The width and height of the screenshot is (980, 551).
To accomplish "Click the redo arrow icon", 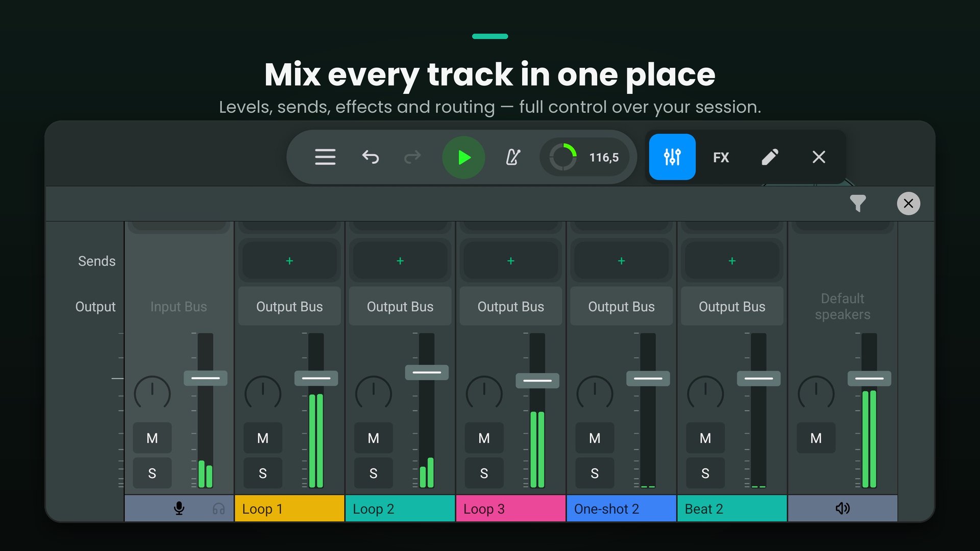I will [412, 157].
